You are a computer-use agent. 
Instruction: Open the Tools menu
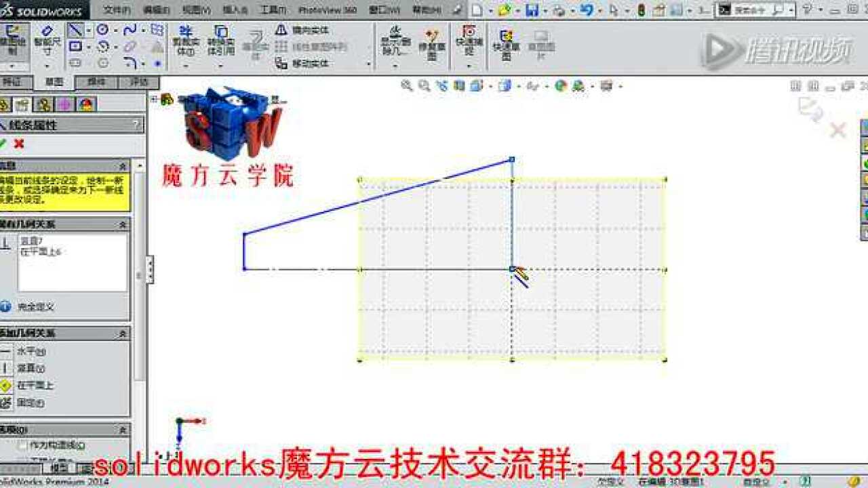(273, 10)
